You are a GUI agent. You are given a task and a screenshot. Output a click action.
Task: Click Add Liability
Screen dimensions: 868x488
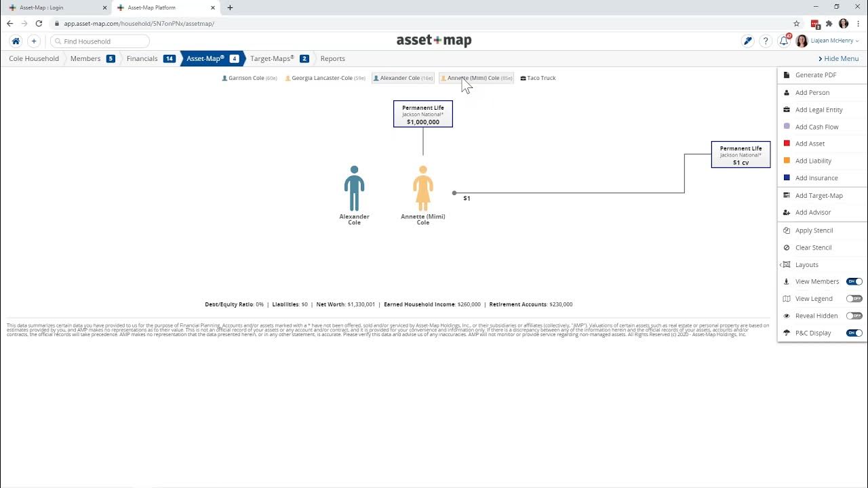pos(813,161)
